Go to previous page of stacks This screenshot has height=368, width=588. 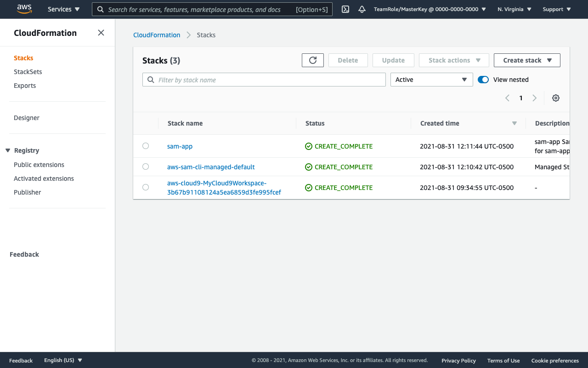[507, 98]
